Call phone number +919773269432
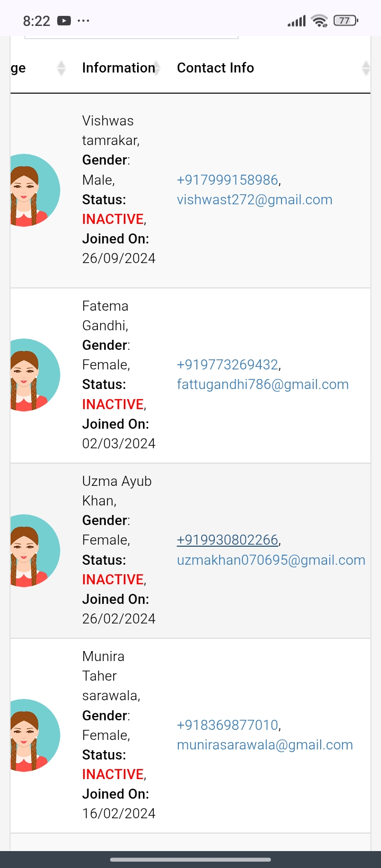The width and height of the screenshot is (381, 868). point(228,365)
